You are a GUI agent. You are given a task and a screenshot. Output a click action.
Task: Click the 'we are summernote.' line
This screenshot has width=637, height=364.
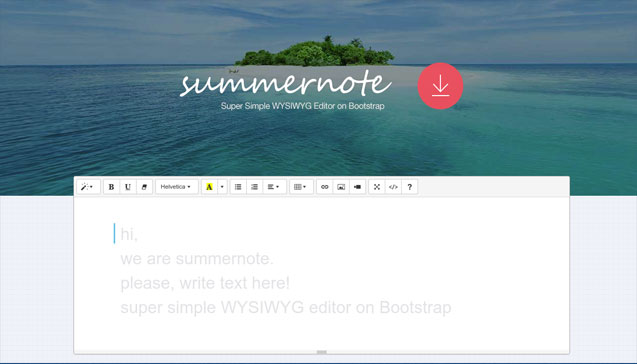click(x=197, y=259)
